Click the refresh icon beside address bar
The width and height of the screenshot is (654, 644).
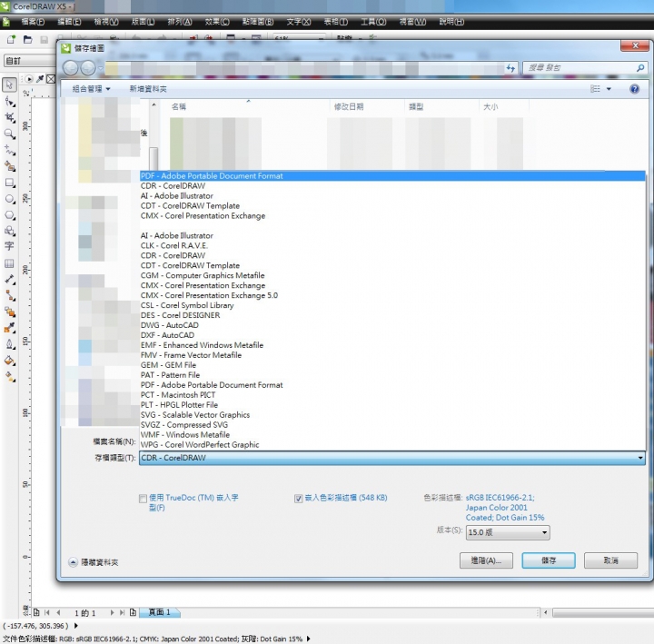510,68
